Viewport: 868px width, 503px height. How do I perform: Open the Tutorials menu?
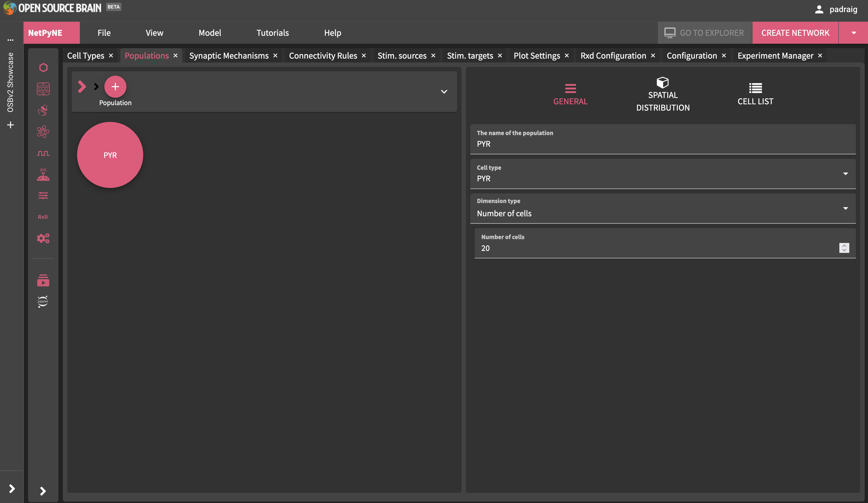click(x=272, y=33)
